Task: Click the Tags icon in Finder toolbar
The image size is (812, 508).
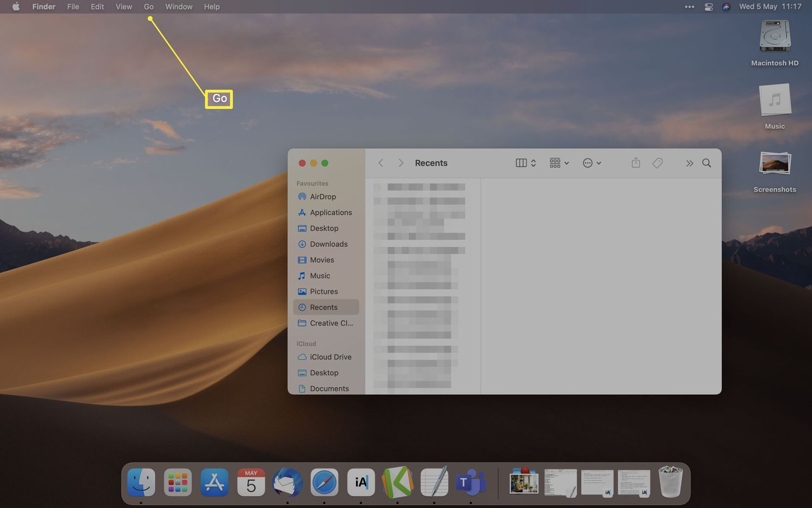Action: [657, 163]
